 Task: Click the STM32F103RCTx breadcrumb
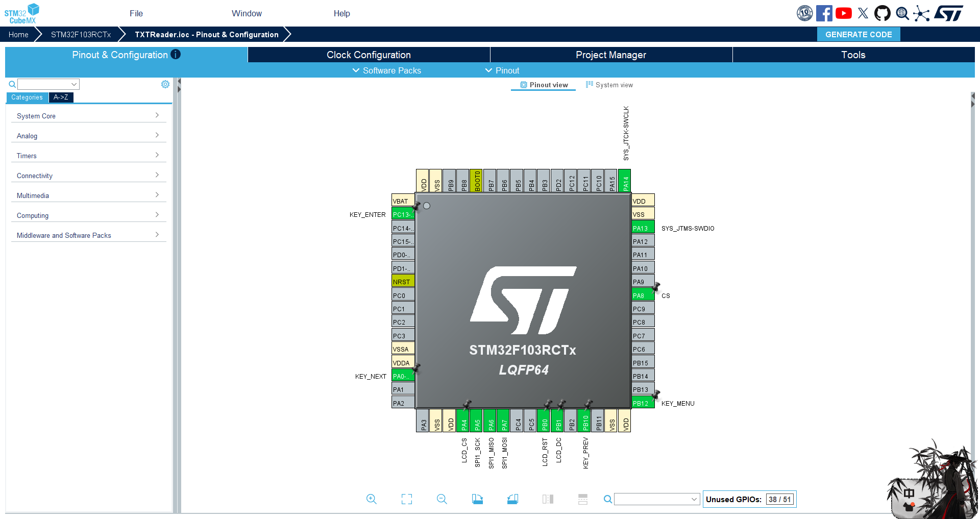pyautogui.click(x=81, y=34)
